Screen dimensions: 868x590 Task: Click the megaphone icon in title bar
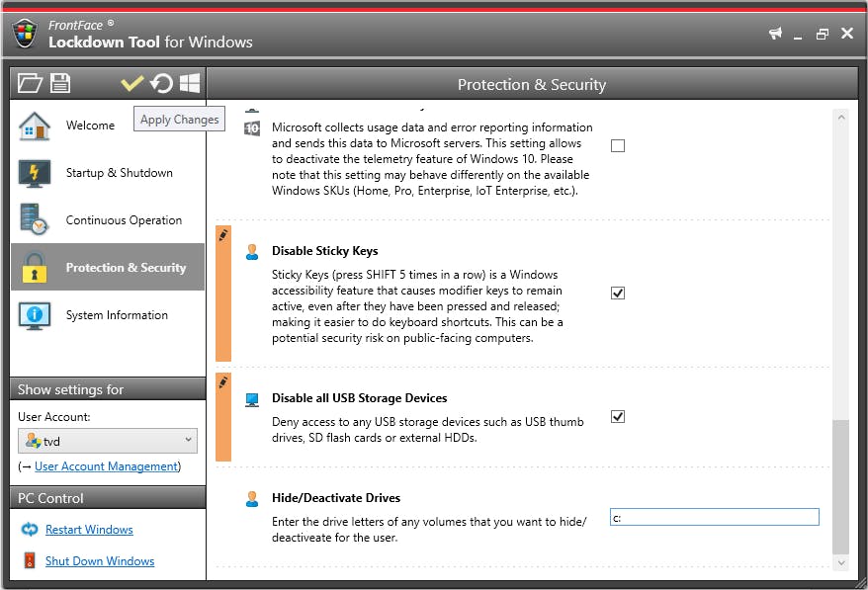pyautogui.click(x=775, y=34)
